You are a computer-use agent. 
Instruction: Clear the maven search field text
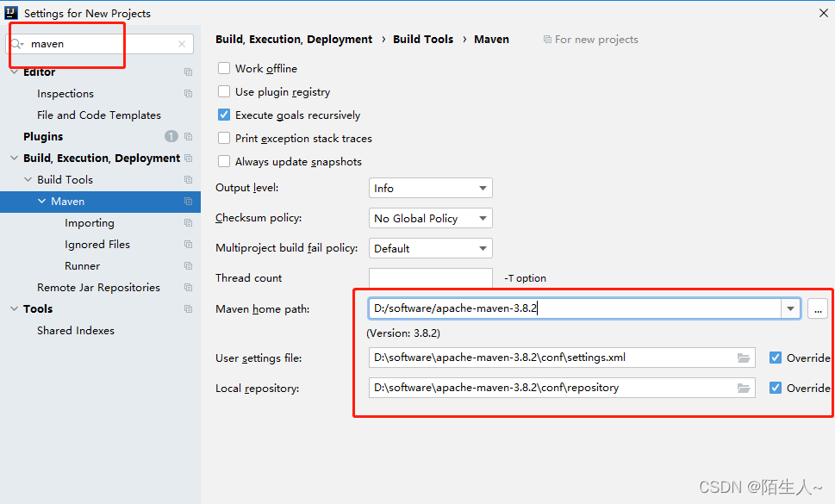pyautogui.click(x=182, y=44)
